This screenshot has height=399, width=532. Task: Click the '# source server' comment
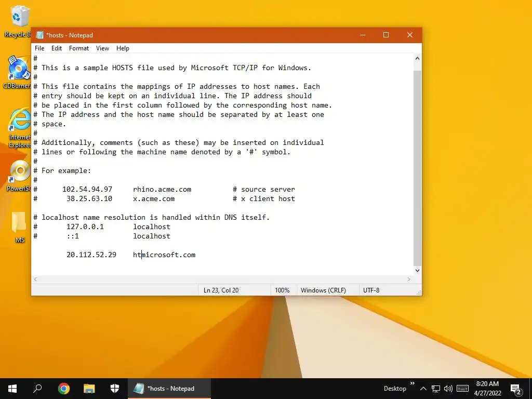(263, 189)
